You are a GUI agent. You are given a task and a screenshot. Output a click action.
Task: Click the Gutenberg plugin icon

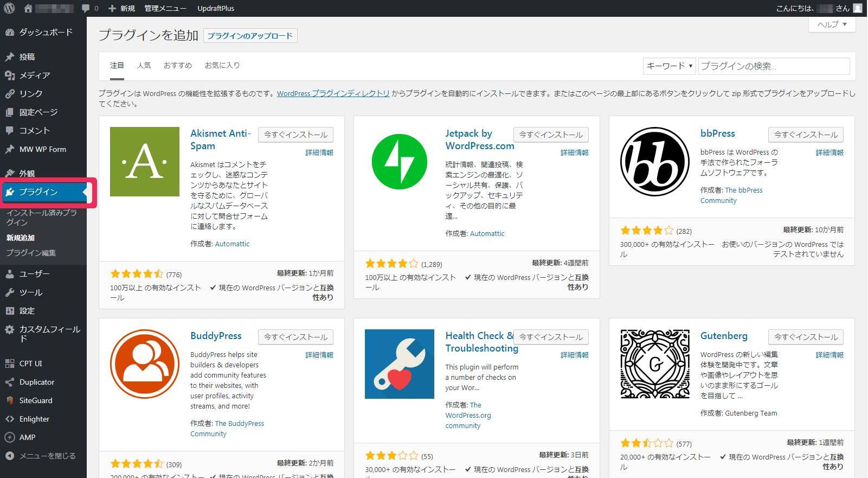(x=655, y=364)
